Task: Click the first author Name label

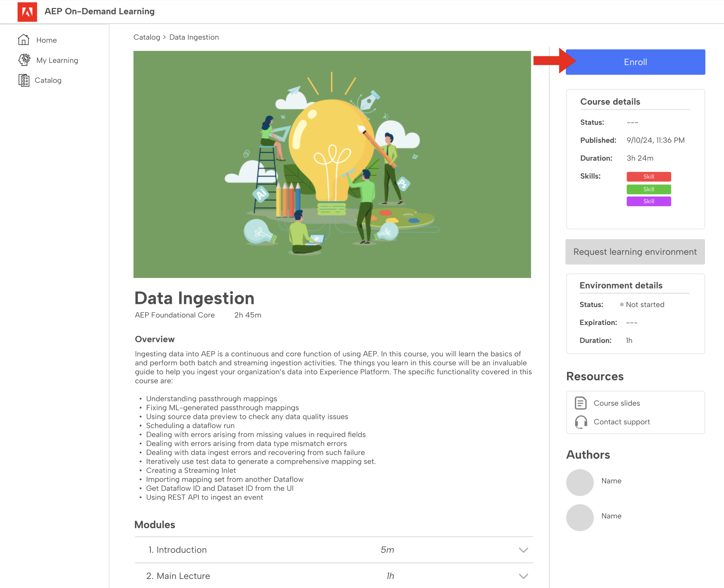Action: (x=611, y=481)
